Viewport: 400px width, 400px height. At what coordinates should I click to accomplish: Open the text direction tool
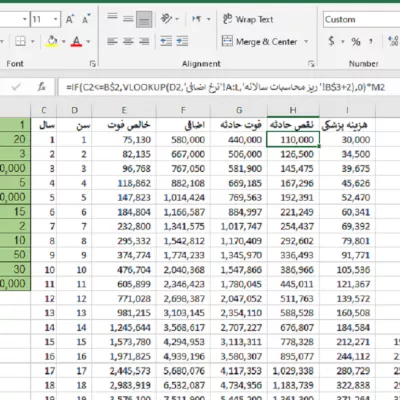(x=197, y=19)
